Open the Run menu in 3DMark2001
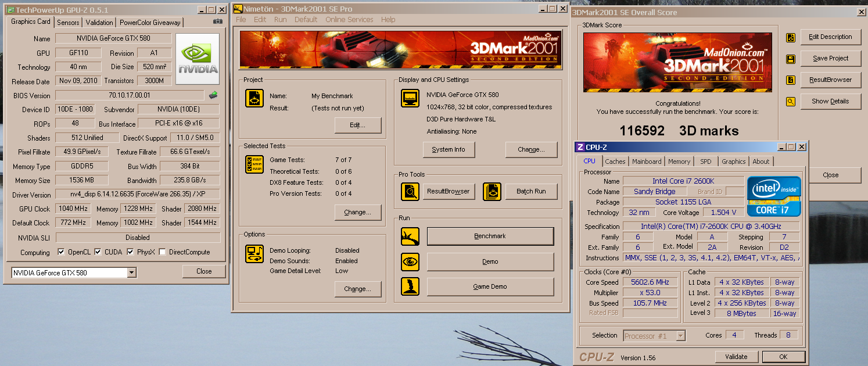868x366 pixels. coord(280,19)
